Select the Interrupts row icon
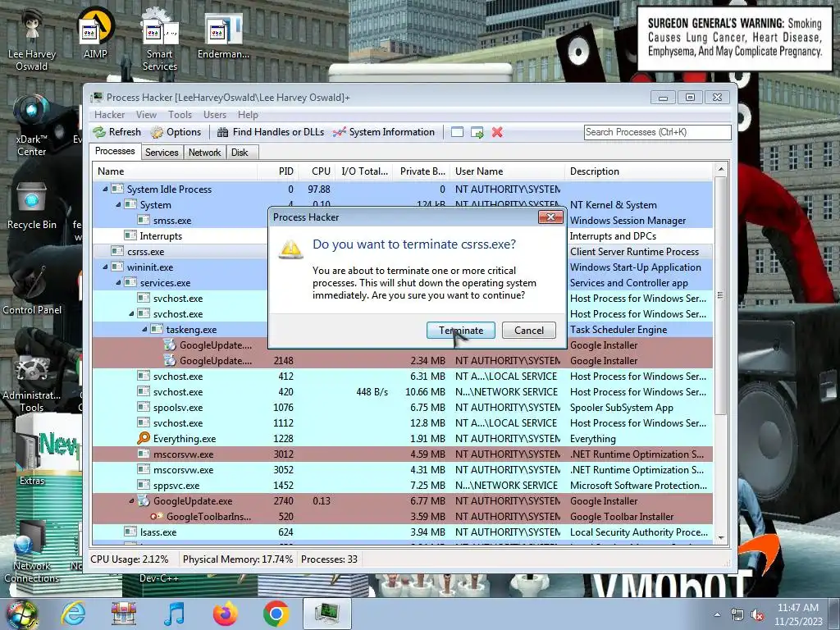The width and height of the screenshot is (840, 630). [130, 235]
